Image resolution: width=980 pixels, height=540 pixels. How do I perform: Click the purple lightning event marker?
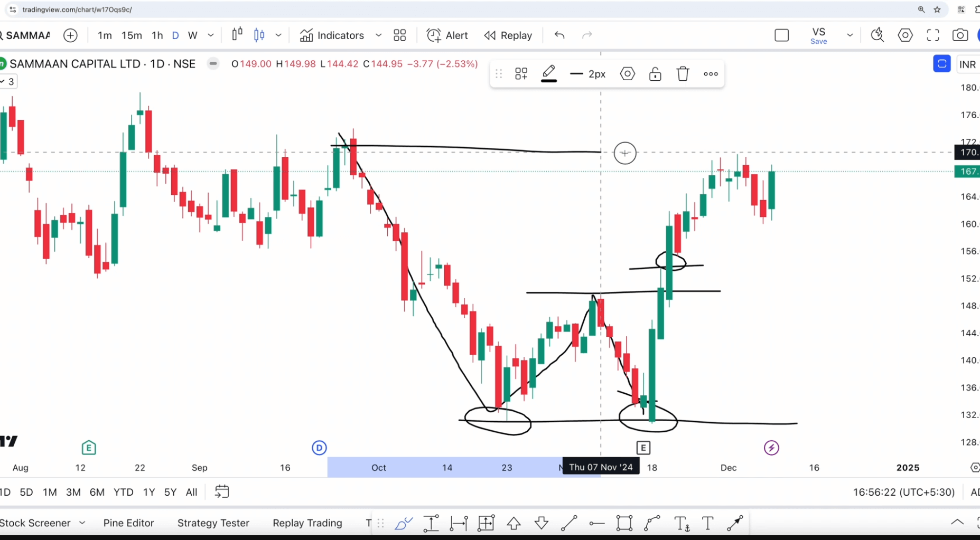[x=771, y=448]
